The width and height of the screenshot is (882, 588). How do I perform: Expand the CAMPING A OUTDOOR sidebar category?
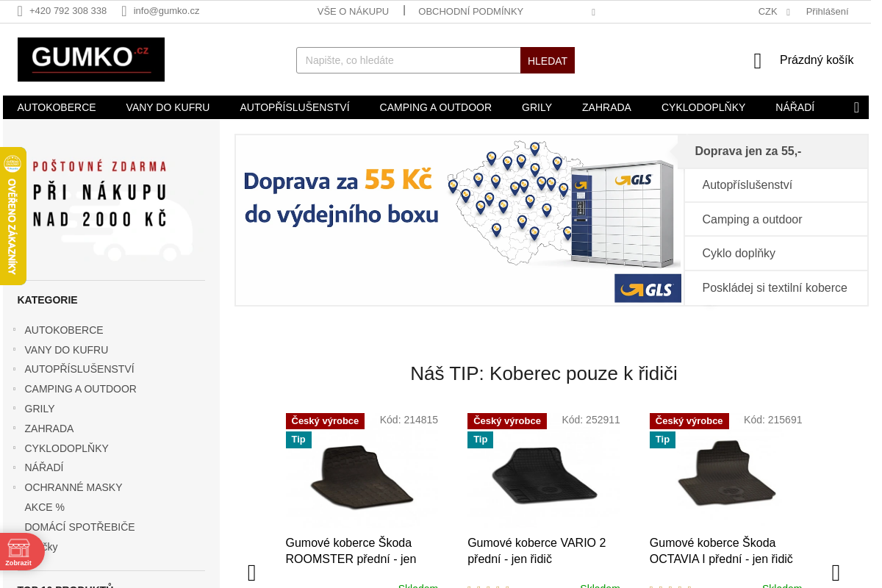click(x=14, y=388)
